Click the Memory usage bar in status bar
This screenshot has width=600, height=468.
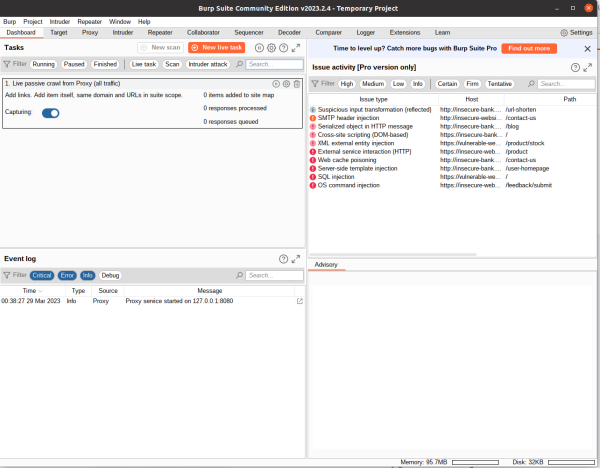tap(475, 462)
